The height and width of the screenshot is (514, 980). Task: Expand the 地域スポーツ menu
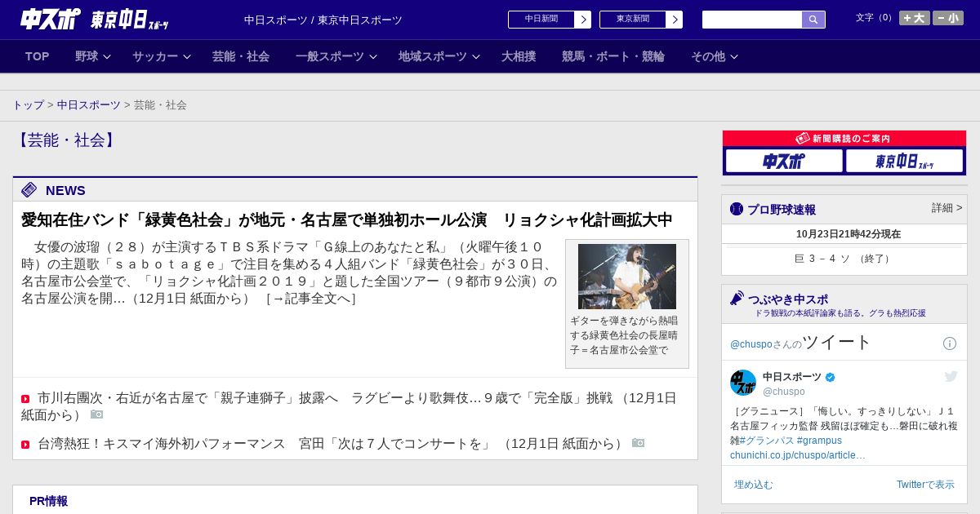pyautogui.click(x=439, y=56)
